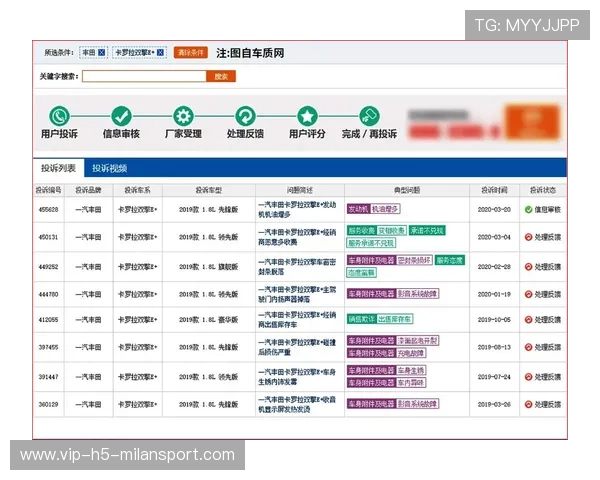This screenshot has width=600, height=480.
Task: Open the 发动机 tag in row 455628
Action: (358, 209)
